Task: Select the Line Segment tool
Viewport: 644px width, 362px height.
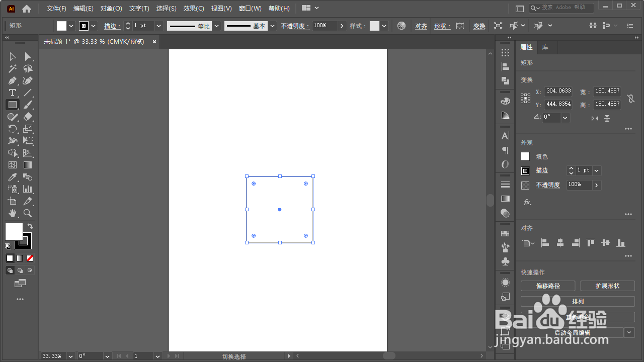Action: [28, 93]
